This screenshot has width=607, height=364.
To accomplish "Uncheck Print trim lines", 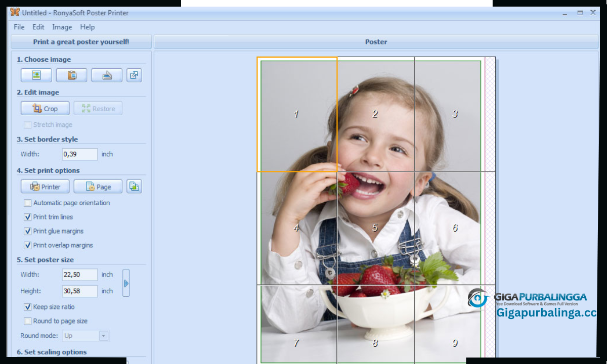I will [x=27, y=217].
